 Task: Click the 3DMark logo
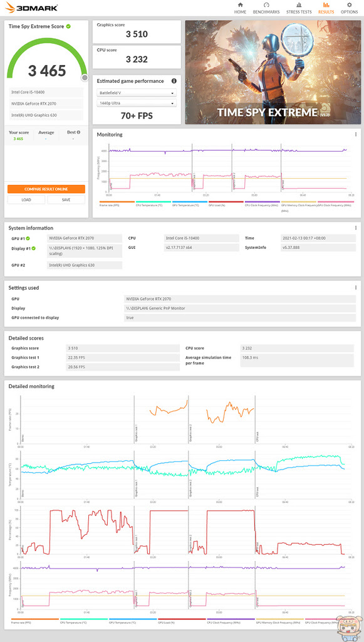coord(31,8)
